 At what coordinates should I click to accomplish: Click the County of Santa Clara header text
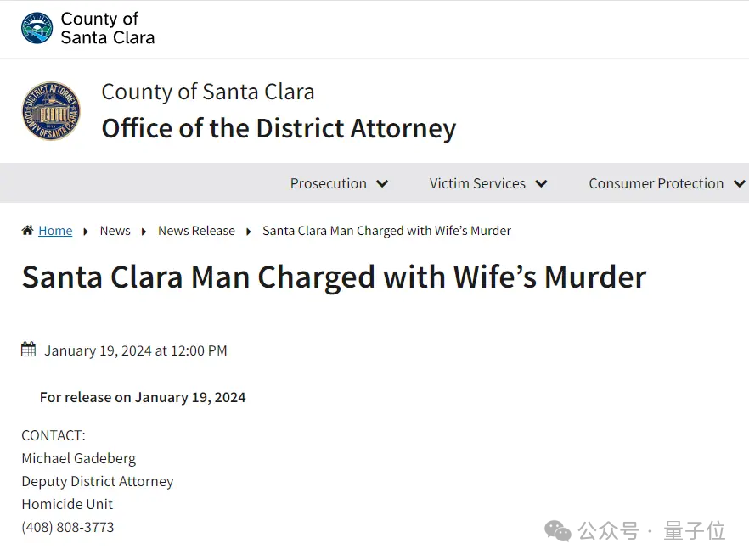coord(108,28)
